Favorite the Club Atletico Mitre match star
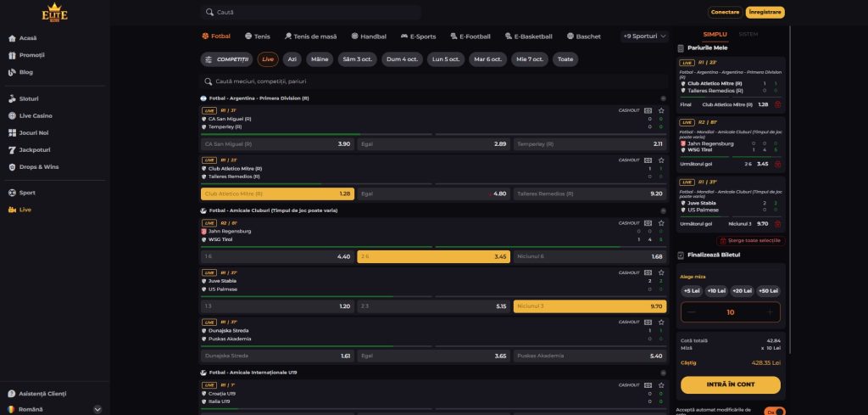This screenshot has height=415, width=868. pos(661,160)
